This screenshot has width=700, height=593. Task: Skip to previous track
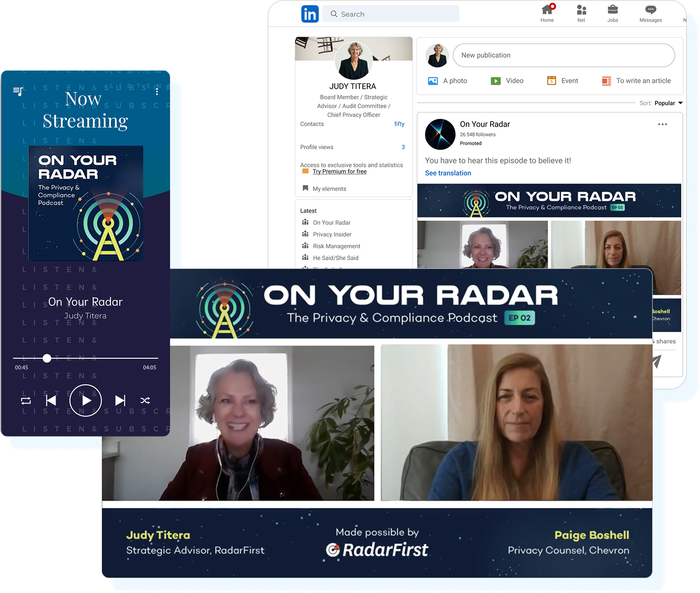coord(51,401)
